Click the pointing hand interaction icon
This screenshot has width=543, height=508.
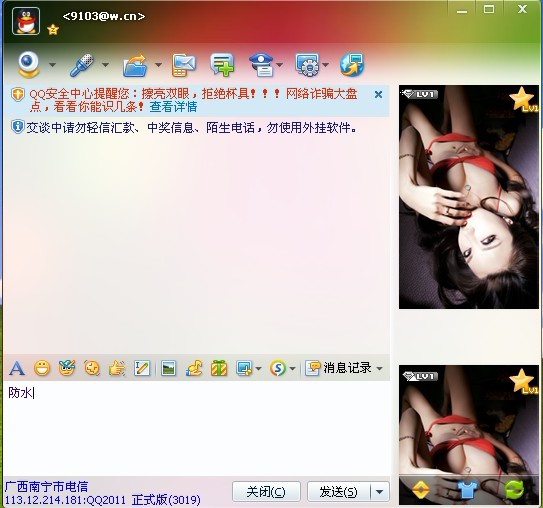tap(117, 368)
